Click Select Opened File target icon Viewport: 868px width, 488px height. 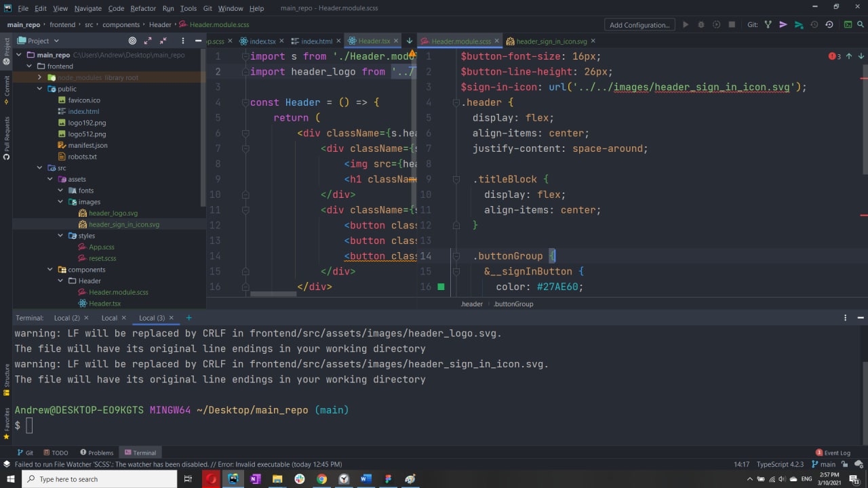[x=132, y=41]
